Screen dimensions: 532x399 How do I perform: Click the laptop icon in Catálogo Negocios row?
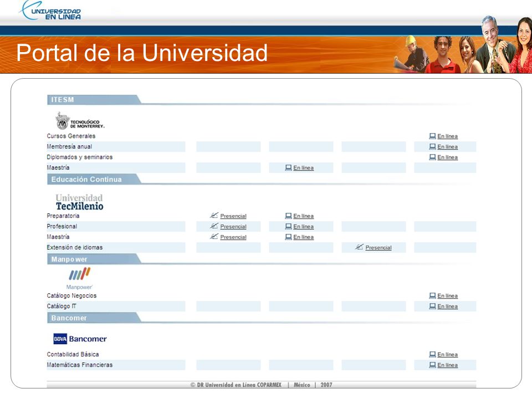click(432, 295)
